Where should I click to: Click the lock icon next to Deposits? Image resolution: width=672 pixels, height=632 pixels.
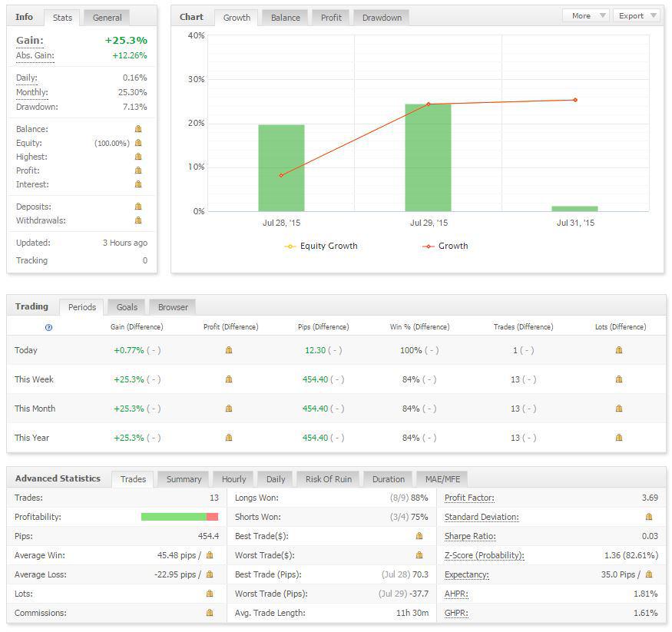point(138,207)
